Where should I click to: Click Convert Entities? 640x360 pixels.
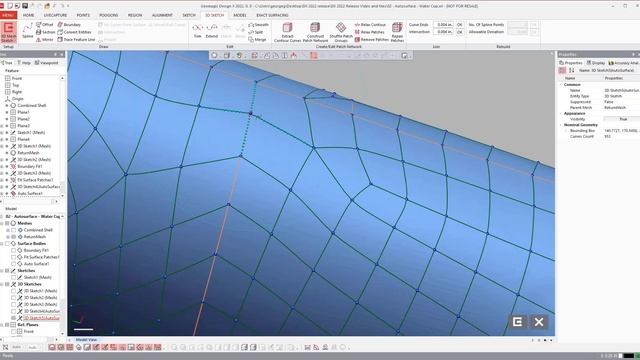74,32
